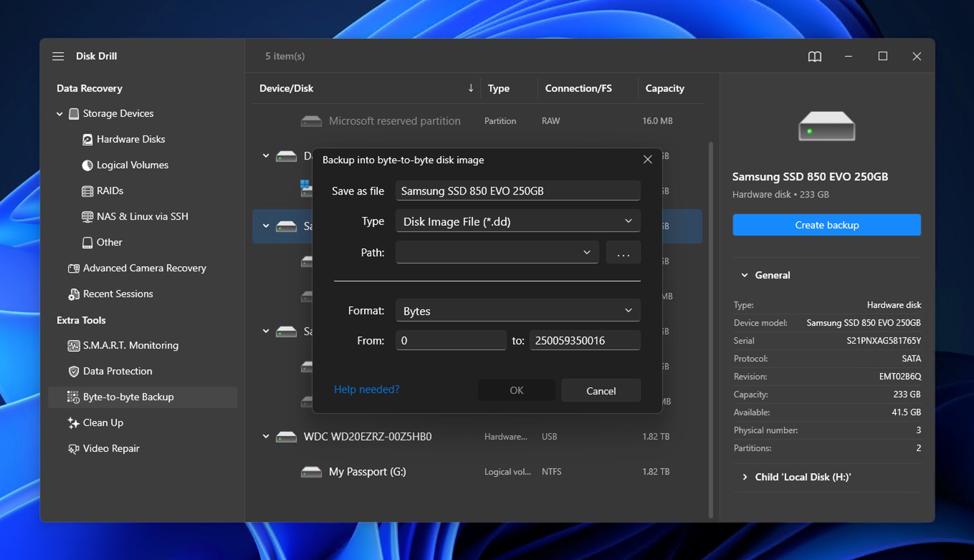Click the Microsoft reserved partition drive icon
Image resolution: width=974 pixels, height=560 pixels.
(311, 121)
